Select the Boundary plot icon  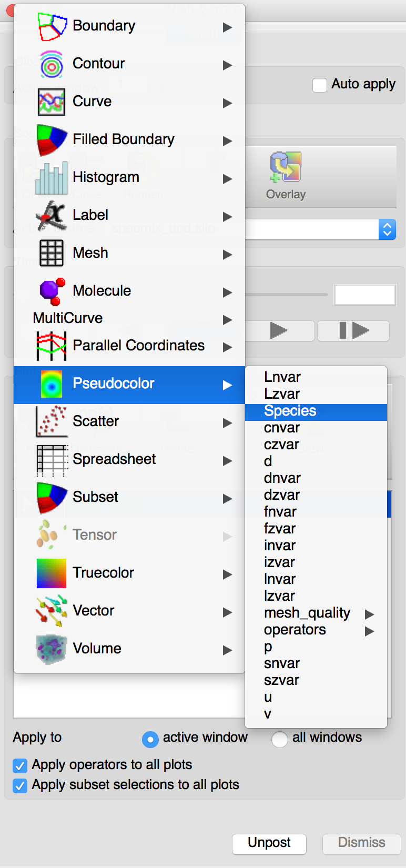click(52, 26)
